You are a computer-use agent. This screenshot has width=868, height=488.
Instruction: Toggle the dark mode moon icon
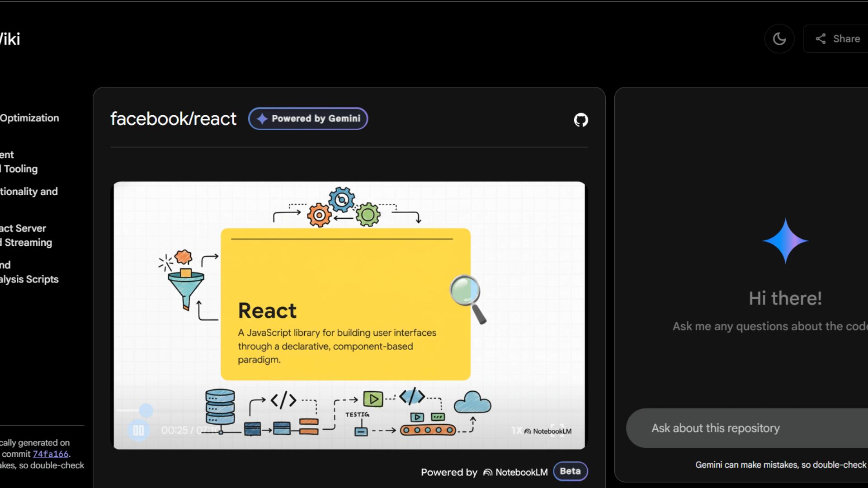click(x=779, y=39)
